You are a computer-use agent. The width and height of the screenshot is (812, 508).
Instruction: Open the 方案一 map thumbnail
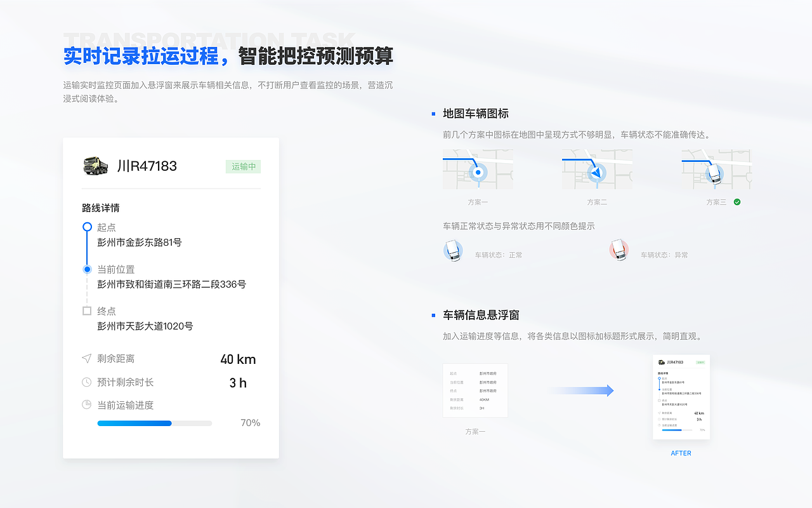pyautogui.click(x=478, y=170)
